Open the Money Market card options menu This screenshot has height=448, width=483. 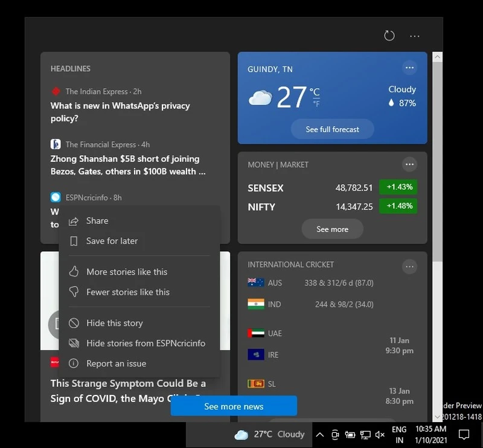tap(409, 164)
